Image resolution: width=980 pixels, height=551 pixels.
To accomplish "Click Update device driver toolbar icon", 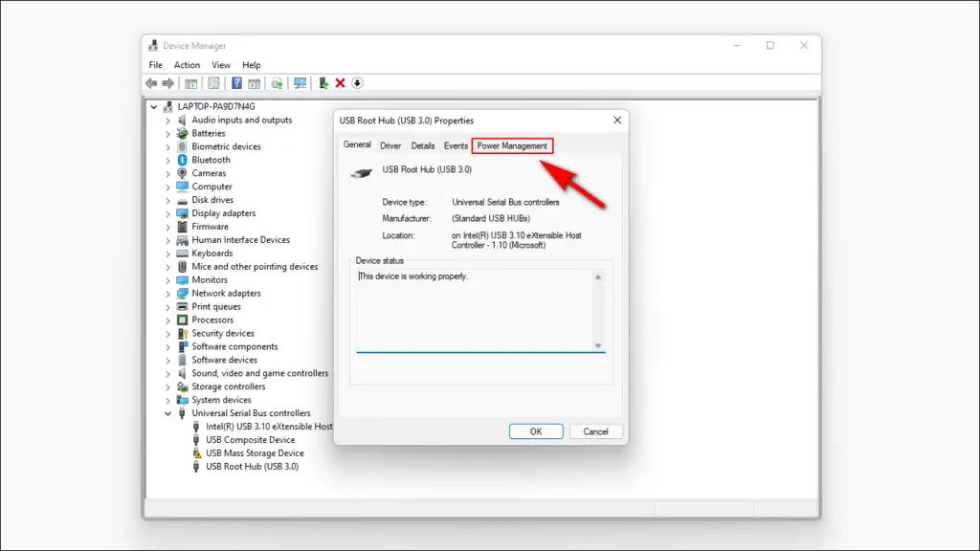I will (277, 83).
